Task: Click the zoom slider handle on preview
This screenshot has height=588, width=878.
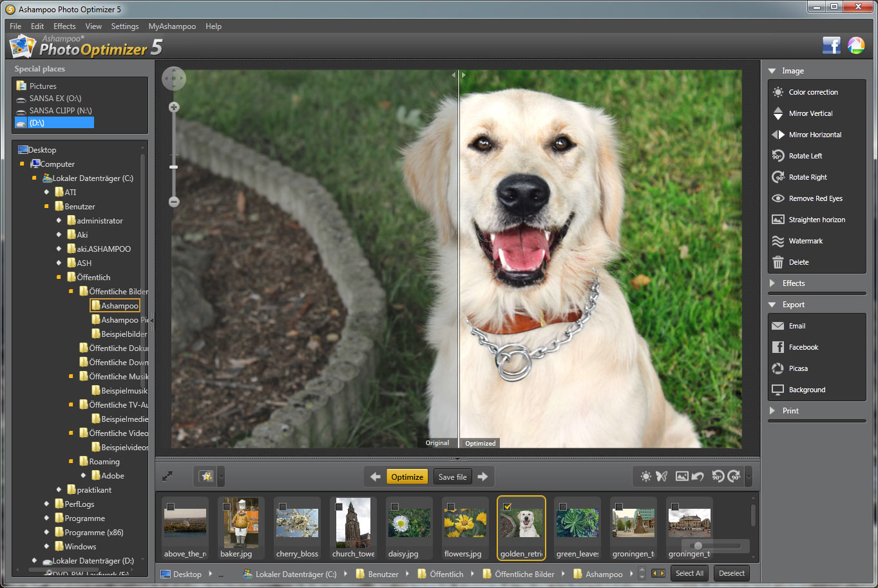Action: coord(173,167)
